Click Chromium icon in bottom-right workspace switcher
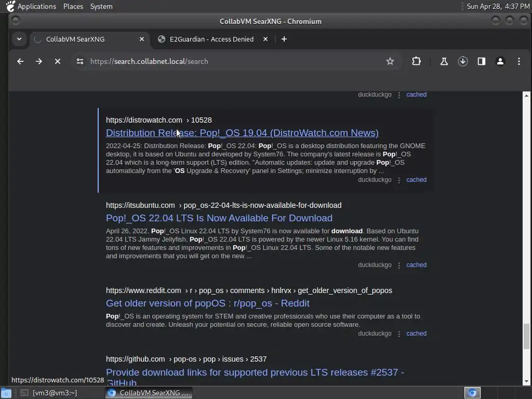The image size is (532, 399). (472, 393)
